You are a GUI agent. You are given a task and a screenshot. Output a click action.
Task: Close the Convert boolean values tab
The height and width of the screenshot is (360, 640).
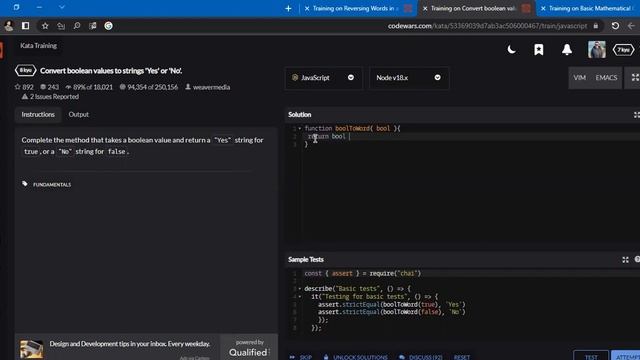(x=425, y=8)
